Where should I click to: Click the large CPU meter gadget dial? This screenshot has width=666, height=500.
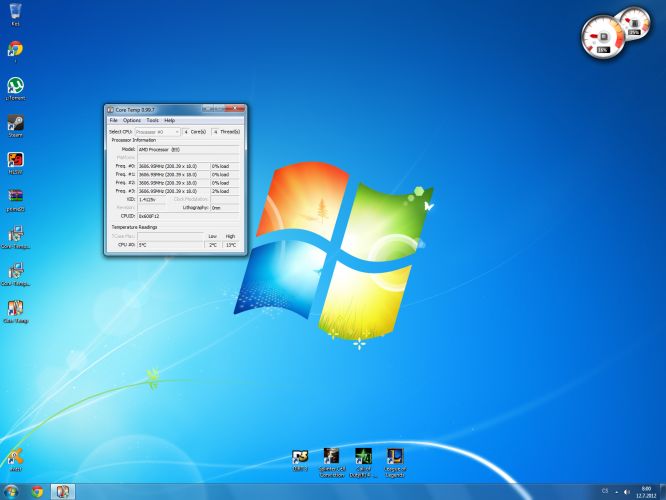pos(602,37)
